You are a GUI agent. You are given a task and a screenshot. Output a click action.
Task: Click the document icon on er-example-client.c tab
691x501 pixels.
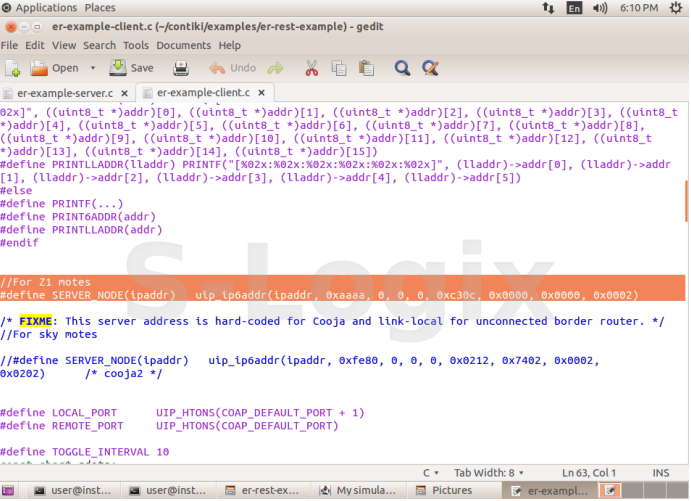[x=148, y=93]
